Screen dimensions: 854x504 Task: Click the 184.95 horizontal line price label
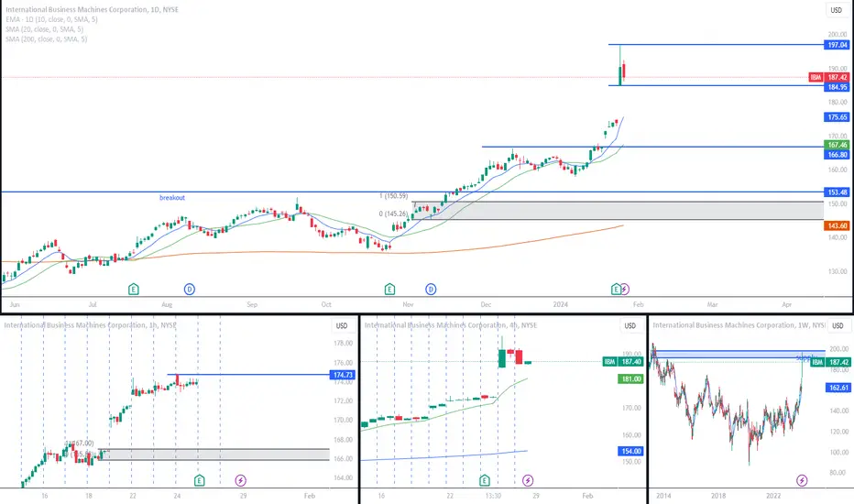pos(838,87)
